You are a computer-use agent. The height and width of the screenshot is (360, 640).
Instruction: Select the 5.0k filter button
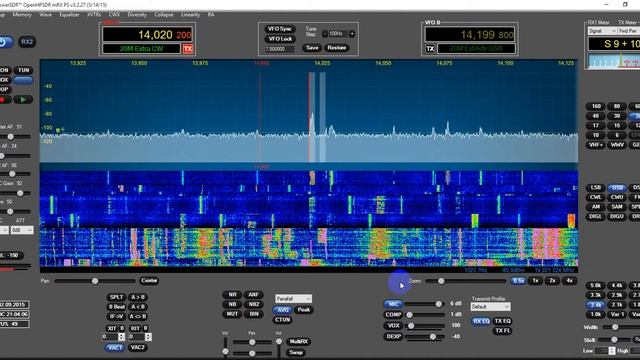point(596,286)
